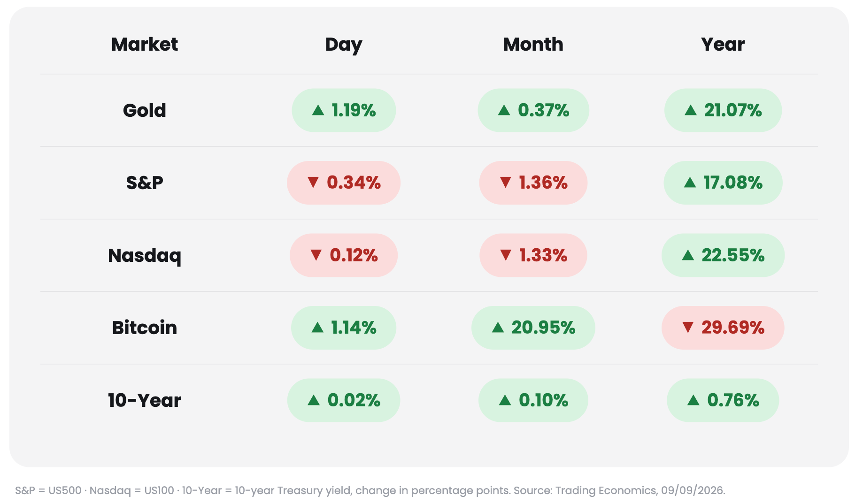Image resolution: width=863 pixels, height=504 pixels.
Task: Click the Nasdaq Month down-arrow icon
Action: coord(506,255)
